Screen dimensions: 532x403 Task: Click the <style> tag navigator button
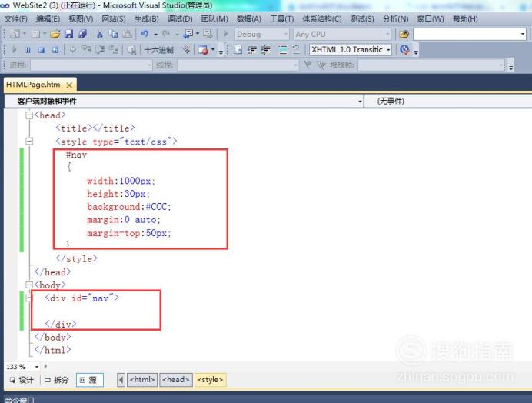[x=210, y=380]
